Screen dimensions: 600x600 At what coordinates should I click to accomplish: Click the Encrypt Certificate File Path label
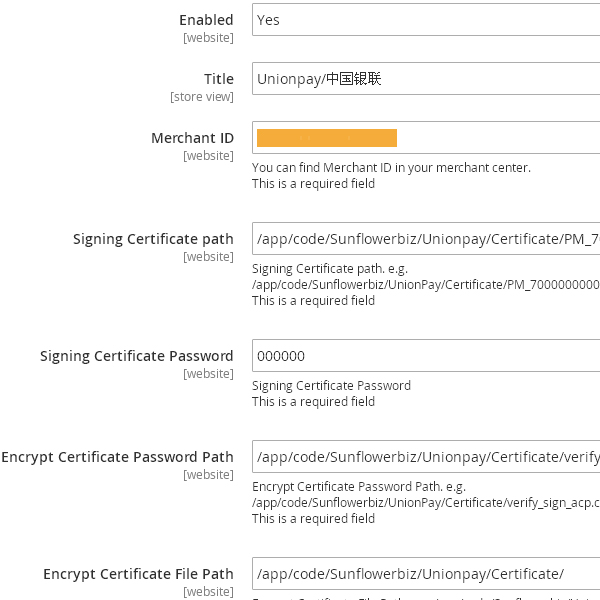coord(138,574)
